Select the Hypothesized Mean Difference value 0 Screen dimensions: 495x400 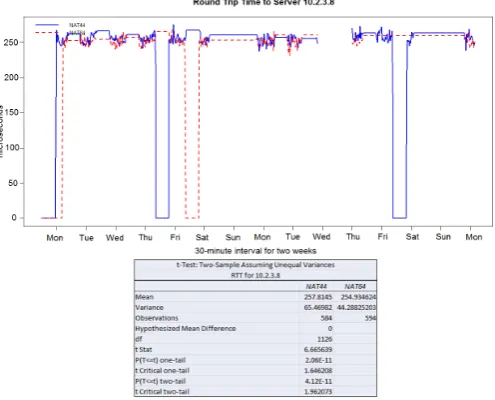pyautogui.click(x=330, y=328)
